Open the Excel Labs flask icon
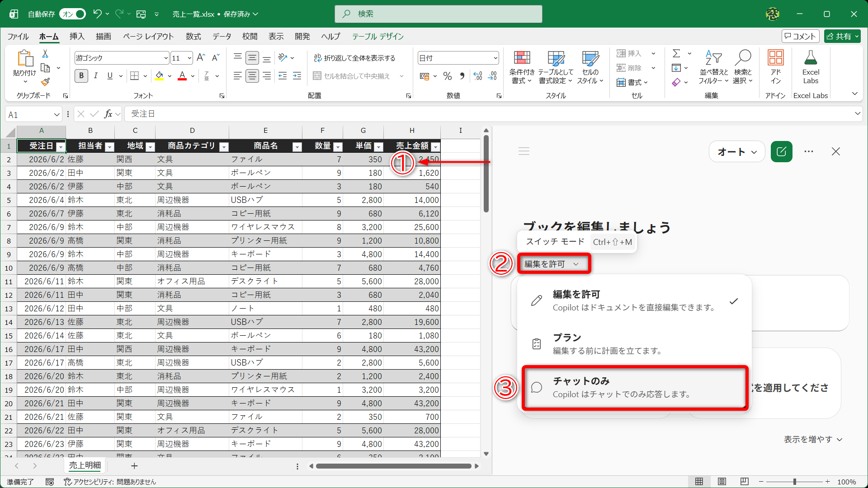868x488 pixels. pos(811,67)
